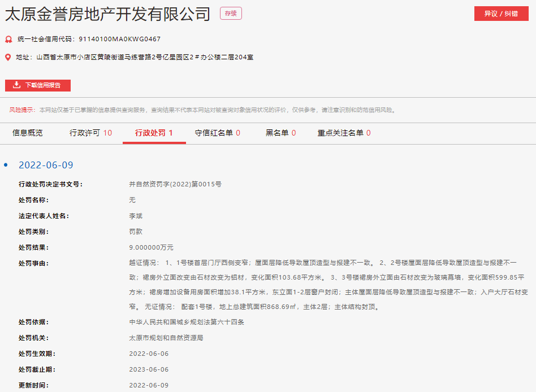Click the credit code badge icon

(8, 40)
